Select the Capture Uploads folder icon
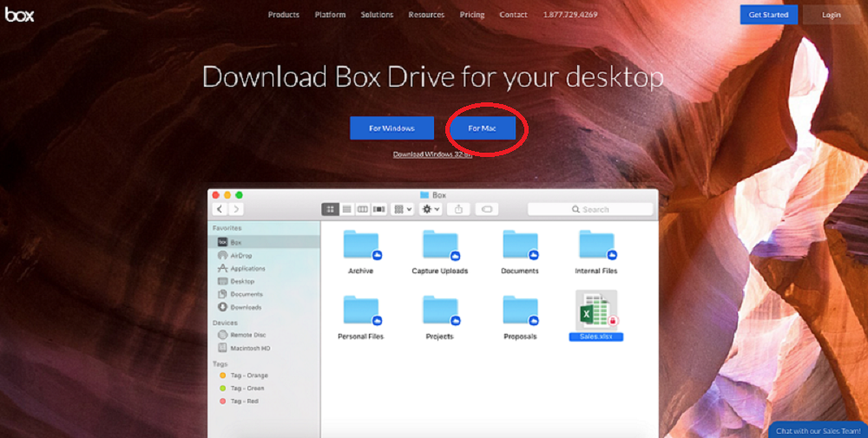Image resolution: width=868 pixels, height=438 pixels. pyautogui.click(x=441, y=245)
